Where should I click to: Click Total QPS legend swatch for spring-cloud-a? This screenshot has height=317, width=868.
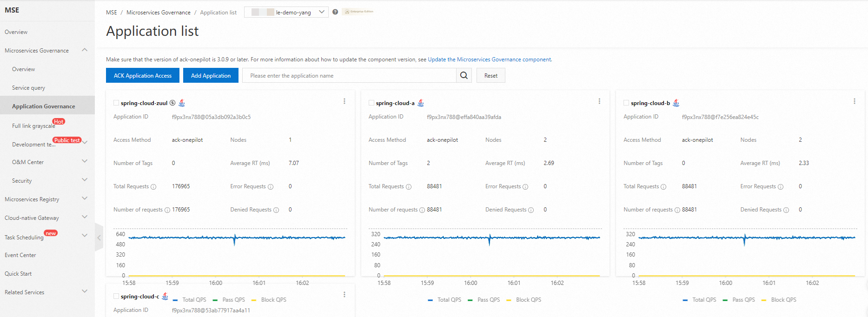coord(431,300)
